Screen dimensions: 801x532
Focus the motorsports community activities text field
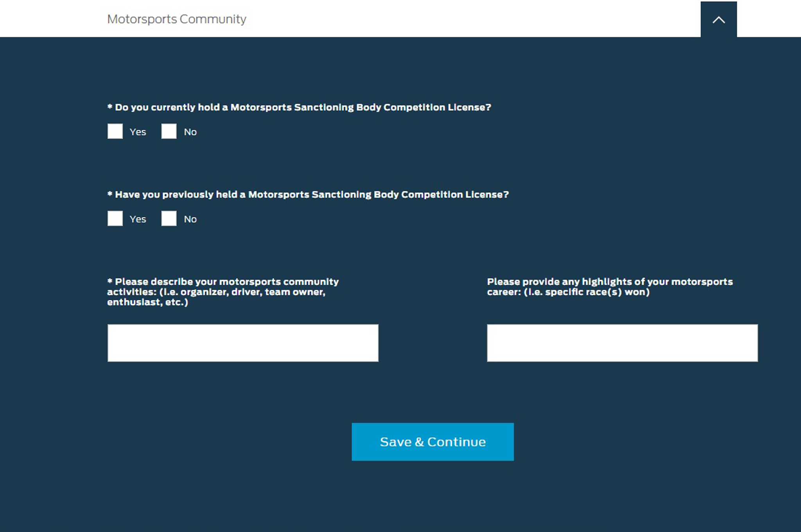243,343
